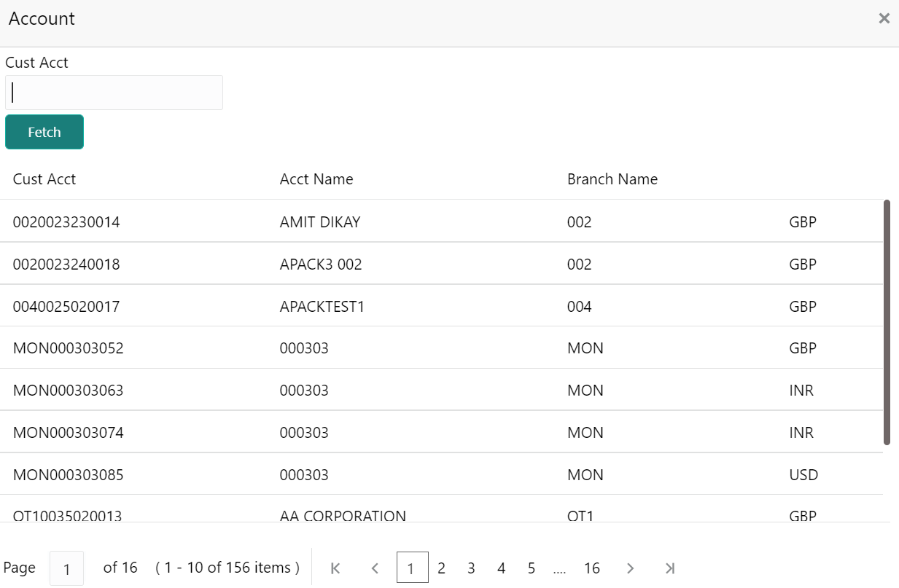Click the APACKTEST1 account name

point(322,307)
